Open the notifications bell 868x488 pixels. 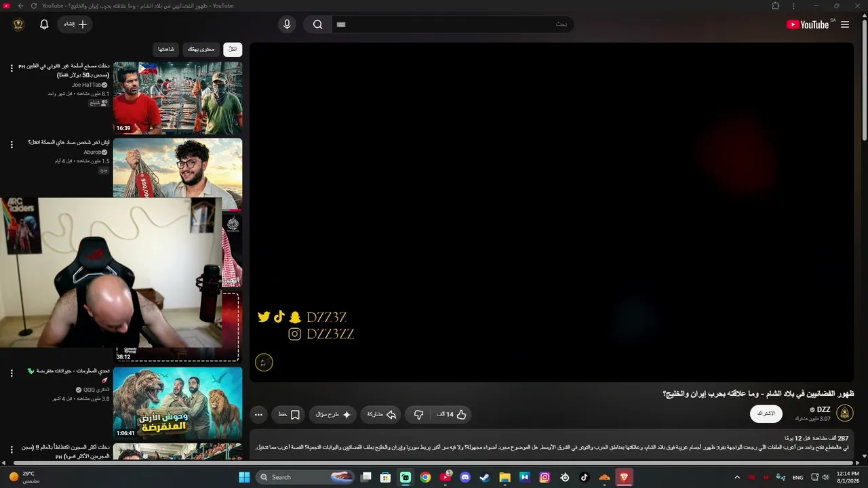(x=44, y=24)
